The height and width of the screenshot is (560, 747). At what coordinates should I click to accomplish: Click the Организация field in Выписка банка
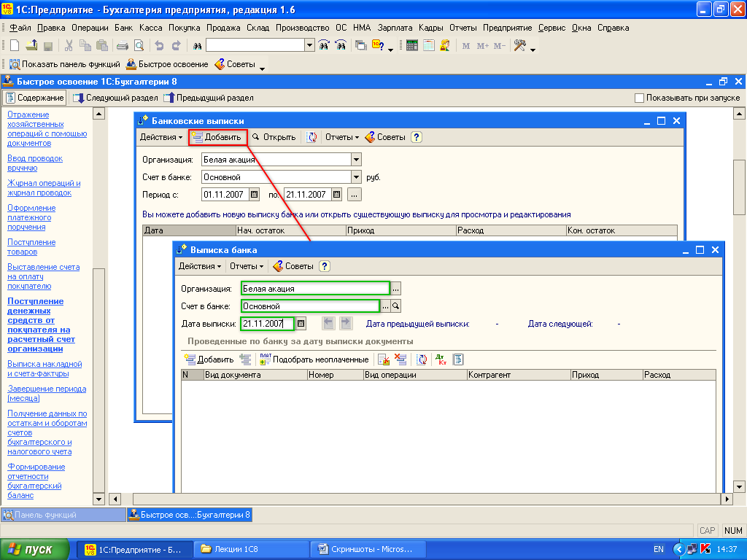tap(315, 289)
